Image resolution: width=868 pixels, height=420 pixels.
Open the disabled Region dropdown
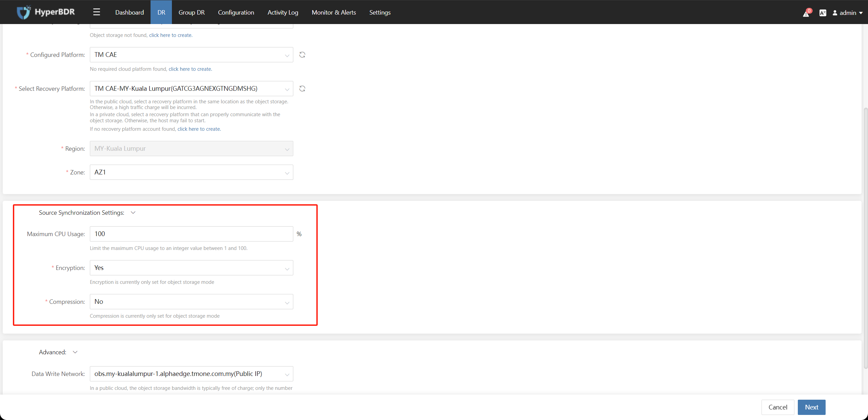click(x=192, y=149)
